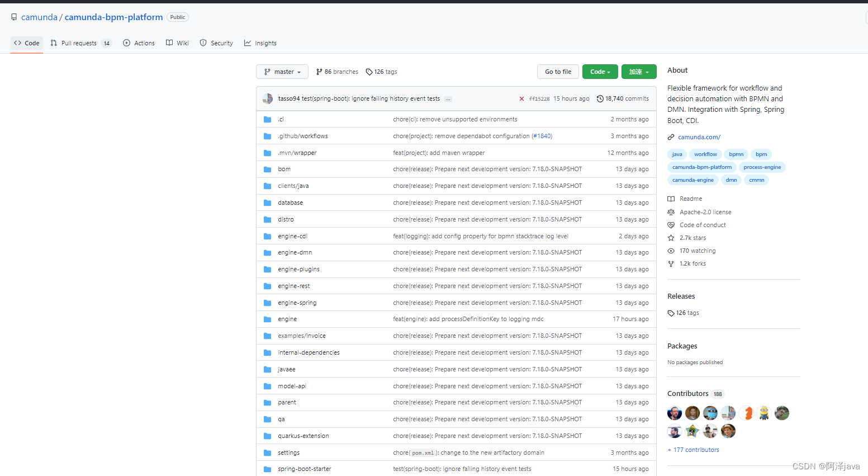
Task: Click the cmmn topic tag
Action: (757, 180)
